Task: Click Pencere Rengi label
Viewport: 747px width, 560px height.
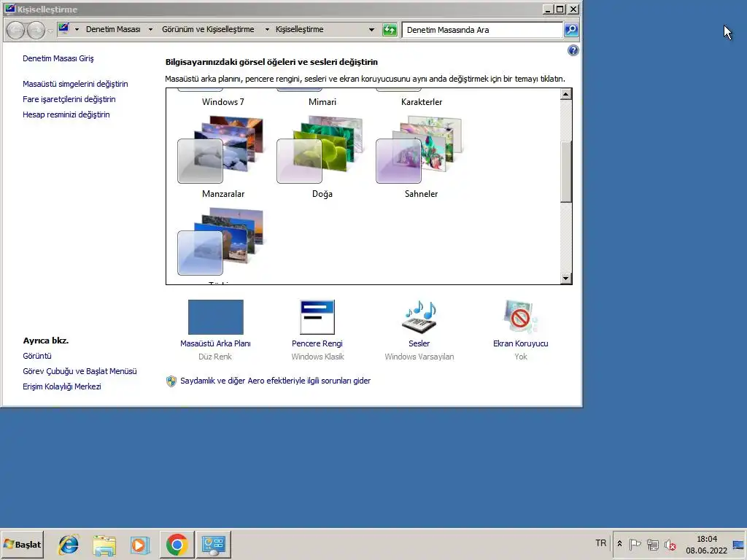Action: click(x=317, y=343)
